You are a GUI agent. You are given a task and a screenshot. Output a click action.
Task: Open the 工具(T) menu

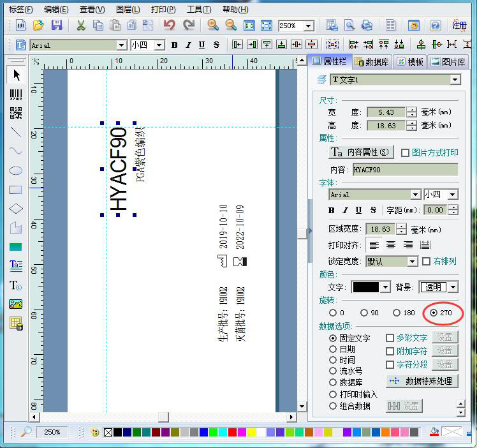tap(198, 10)
